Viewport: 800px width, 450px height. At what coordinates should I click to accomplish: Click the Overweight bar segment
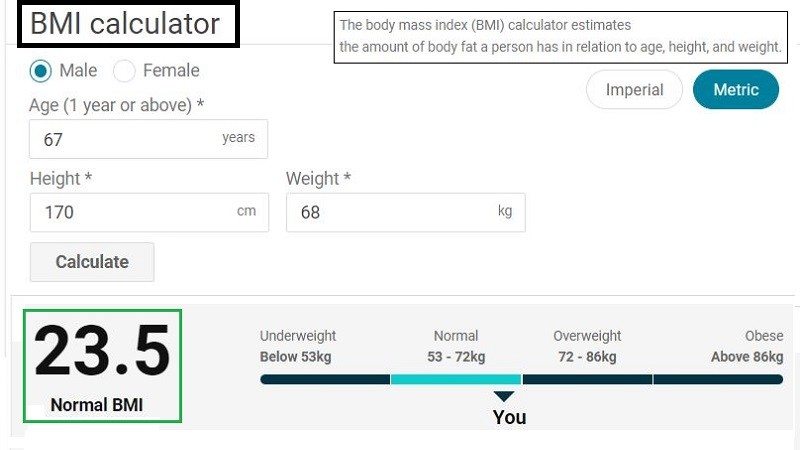tap(587, 379)
